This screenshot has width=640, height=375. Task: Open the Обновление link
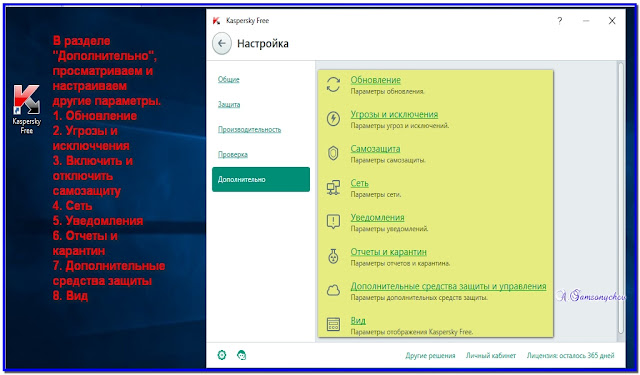(376, 80)
